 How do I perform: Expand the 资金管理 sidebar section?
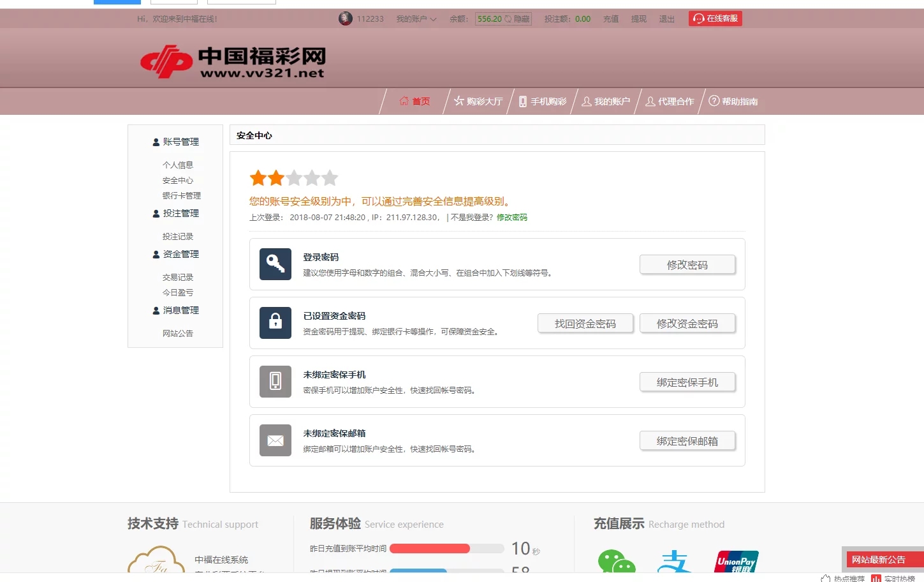[175, 254]
